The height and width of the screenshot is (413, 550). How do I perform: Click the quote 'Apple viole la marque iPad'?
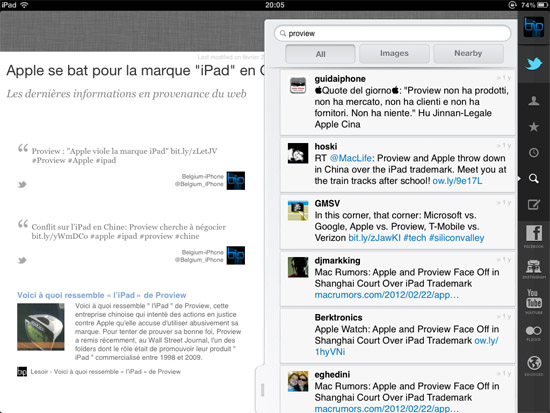(x=125, y=156)
